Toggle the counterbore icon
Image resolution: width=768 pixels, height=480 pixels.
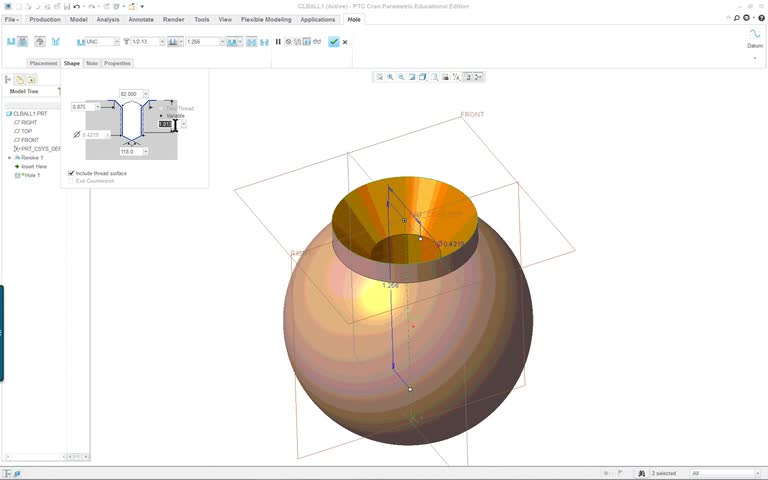tap(264, 42)
